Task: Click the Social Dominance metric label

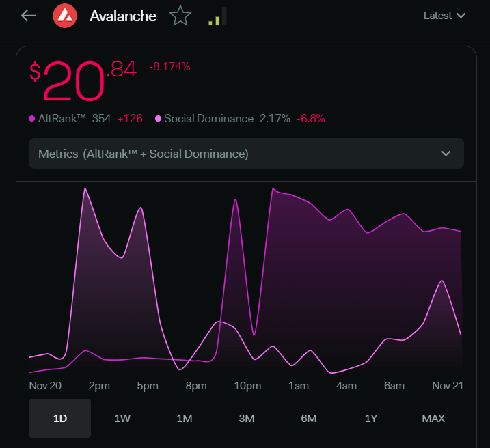Action: (x=208, y=119)
